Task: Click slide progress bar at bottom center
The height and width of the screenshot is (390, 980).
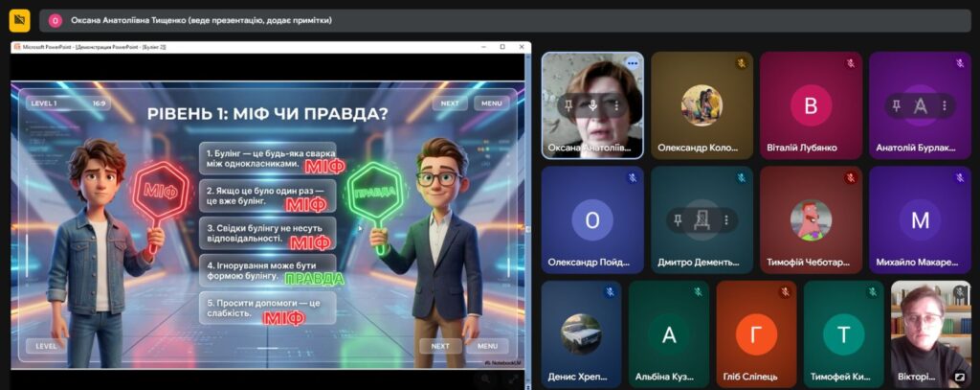Action: pyautogui.click(x=268, y=348)
